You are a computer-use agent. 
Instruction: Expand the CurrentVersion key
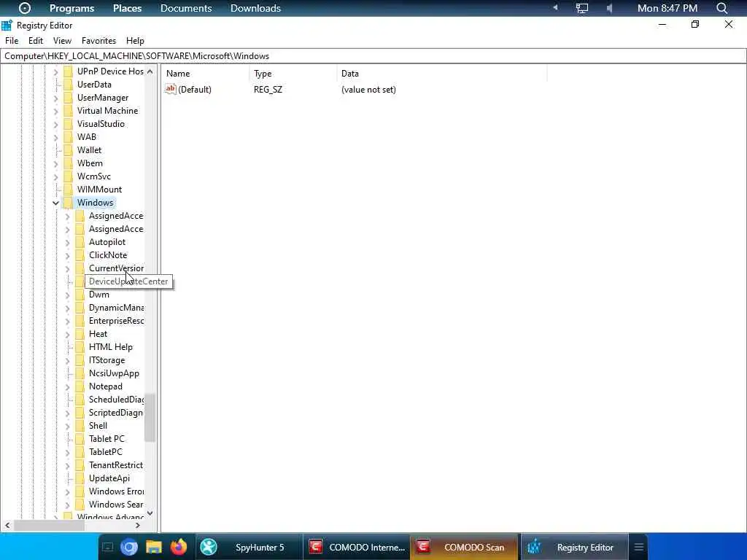click(67, 268)
